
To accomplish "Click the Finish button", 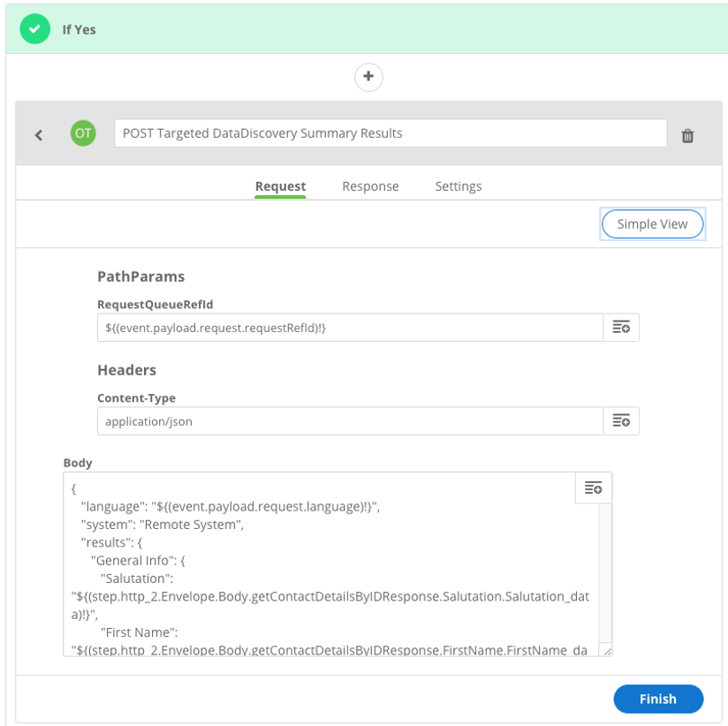I will click(x=658, y=699).
